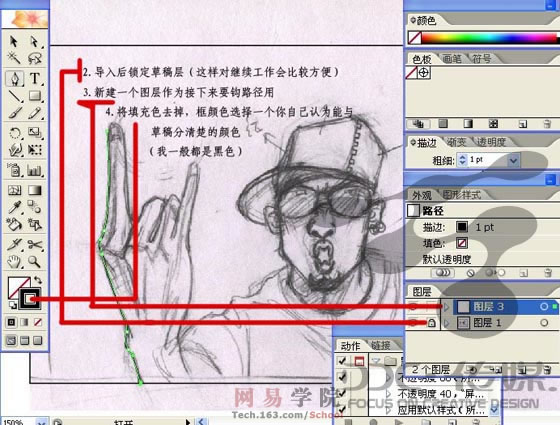Screen dimensions: 560x425
Task: Select the Zoom magnifier tool
Action: click(x=35, y=262)
